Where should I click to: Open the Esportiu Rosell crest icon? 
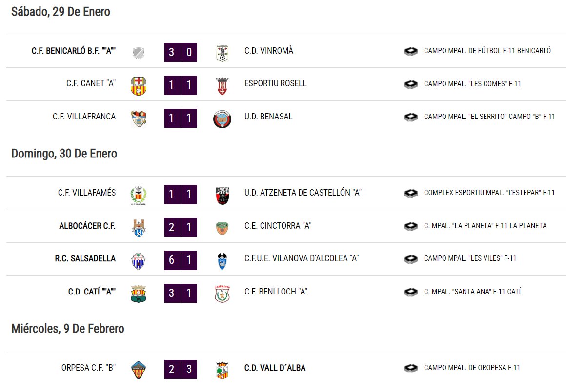point(222,86)
